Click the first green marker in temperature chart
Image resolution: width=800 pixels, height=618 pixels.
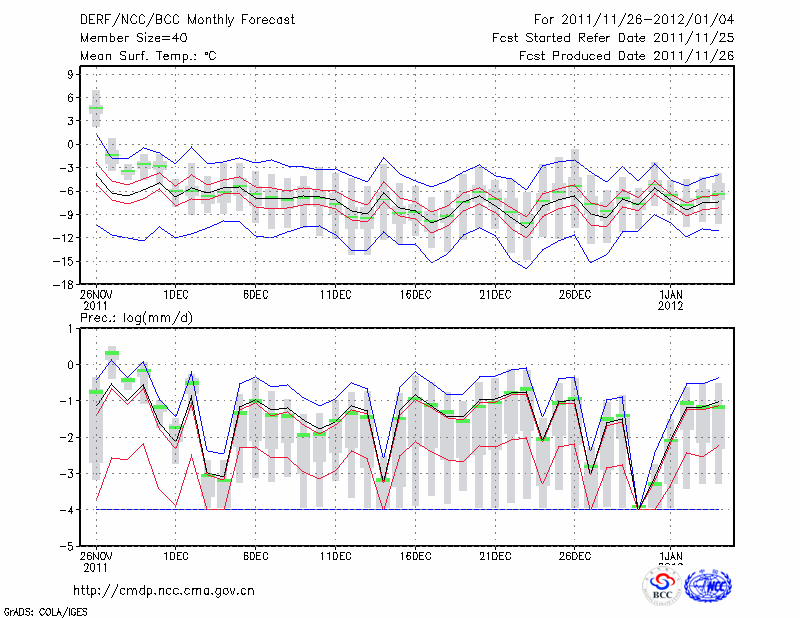tap(96, 108)
